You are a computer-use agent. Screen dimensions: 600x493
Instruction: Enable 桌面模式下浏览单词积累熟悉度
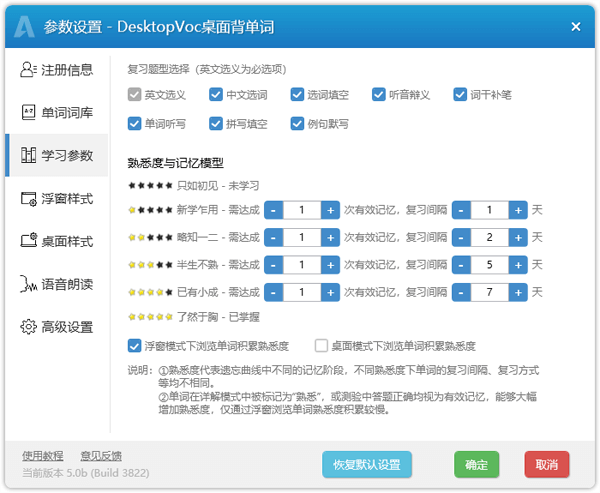tap(321, 346)
